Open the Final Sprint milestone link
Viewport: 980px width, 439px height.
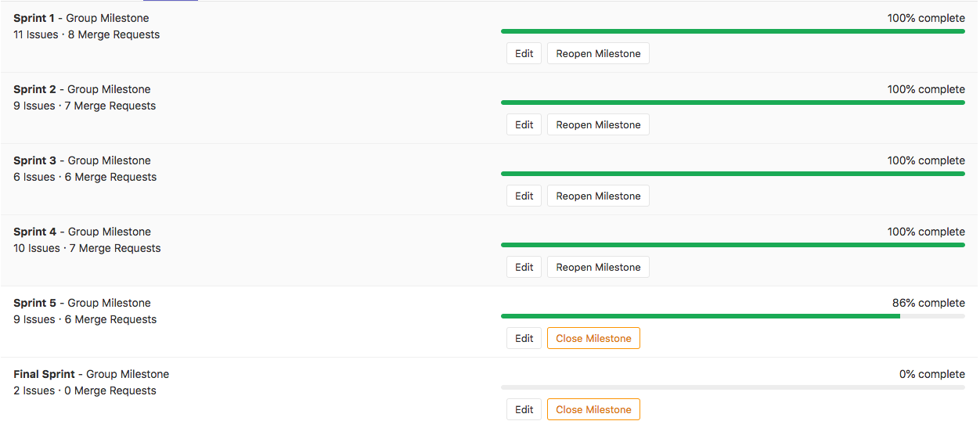click(x=44, y=374)
